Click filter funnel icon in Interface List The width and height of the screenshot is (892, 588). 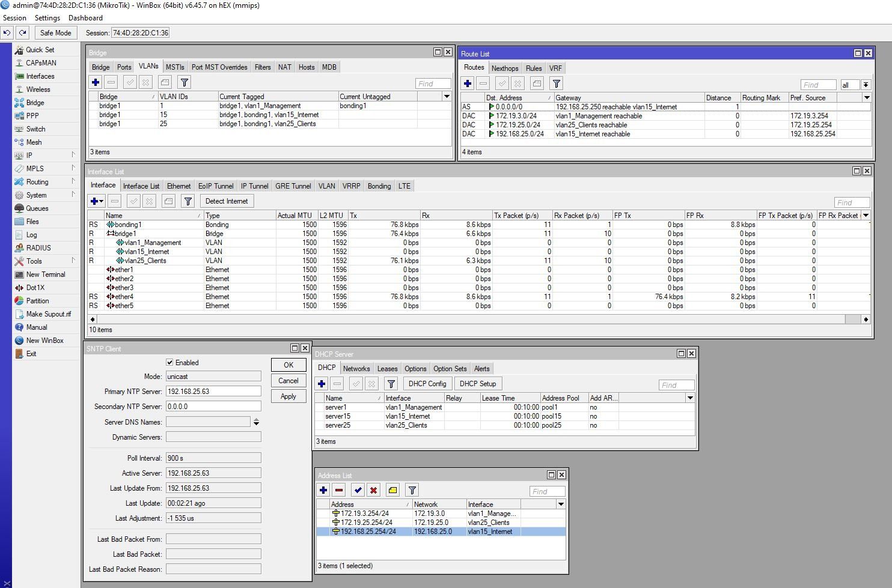188,201
